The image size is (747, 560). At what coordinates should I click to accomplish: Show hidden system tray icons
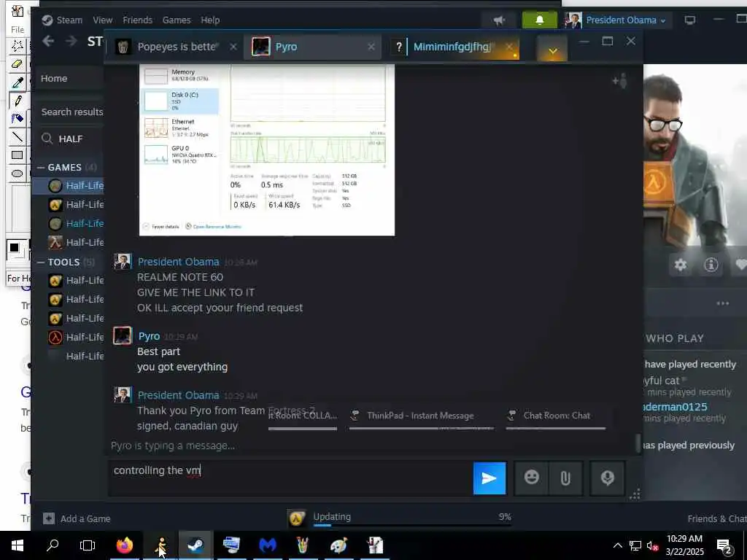pos(617,545)
